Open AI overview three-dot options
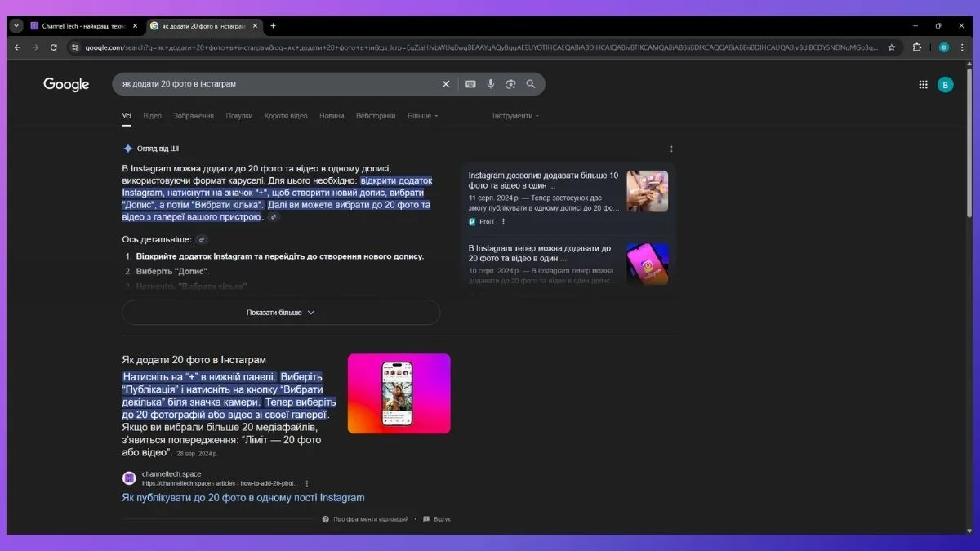Image resolution: width=980 pixels, height=551 pixels. coord(671,149)
